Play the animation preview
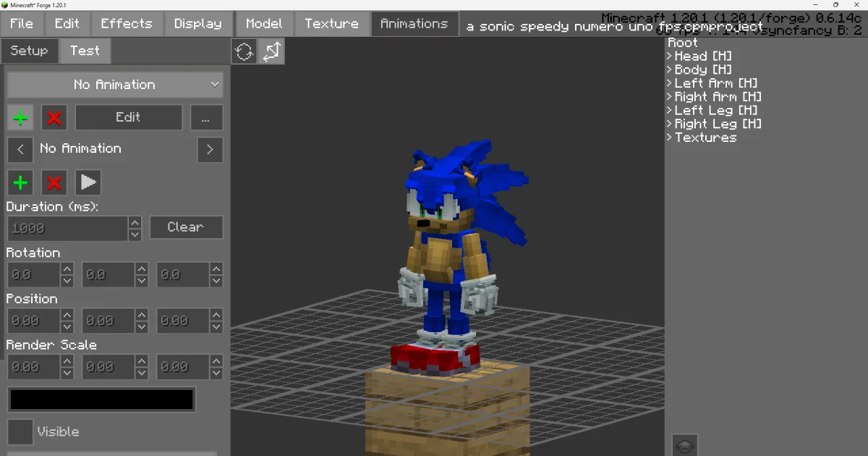This screenshot has width=868, height=456. tap(88, 182)
